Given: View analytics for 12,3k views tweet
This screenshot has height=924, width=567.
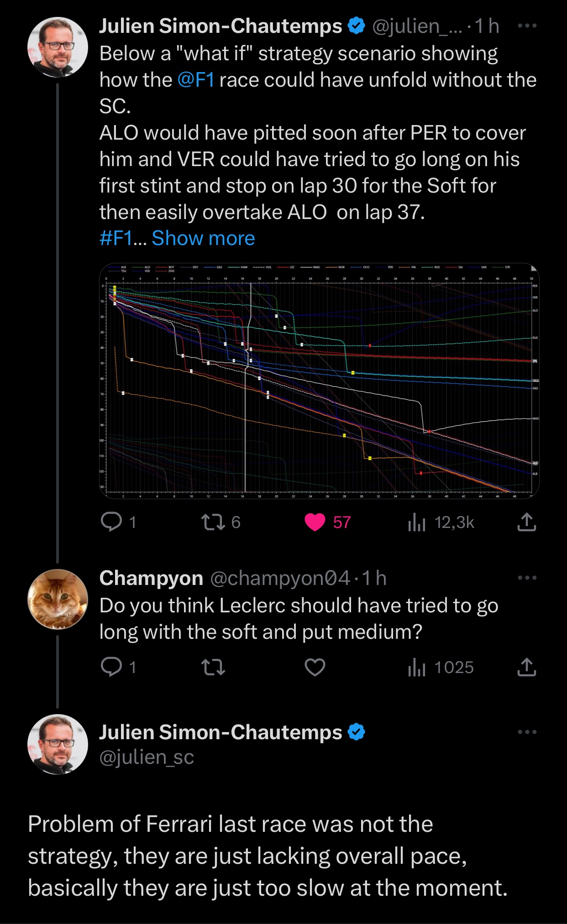Looking at the screenshot, I should (417, 522).
